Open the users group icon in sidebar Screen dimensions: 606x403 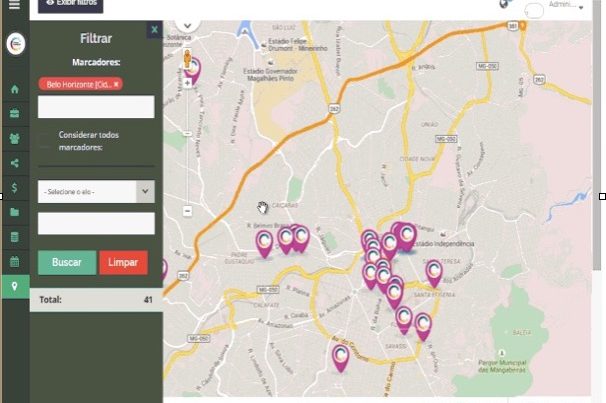tap(14, 138)
